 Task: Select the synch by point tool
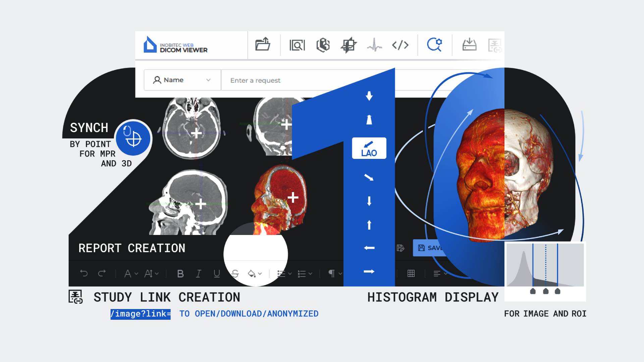point(133,139)
